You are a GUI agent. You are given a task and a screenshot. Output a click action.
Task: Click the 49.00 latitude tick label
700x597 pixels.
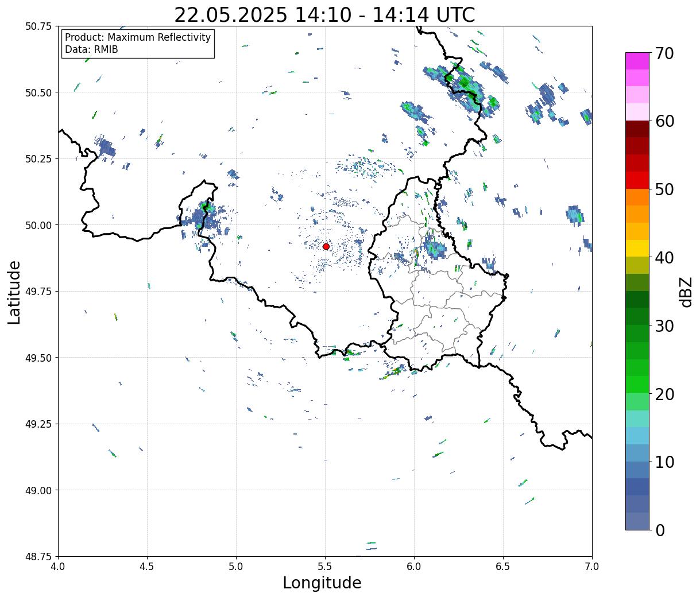tap(38, 490)
